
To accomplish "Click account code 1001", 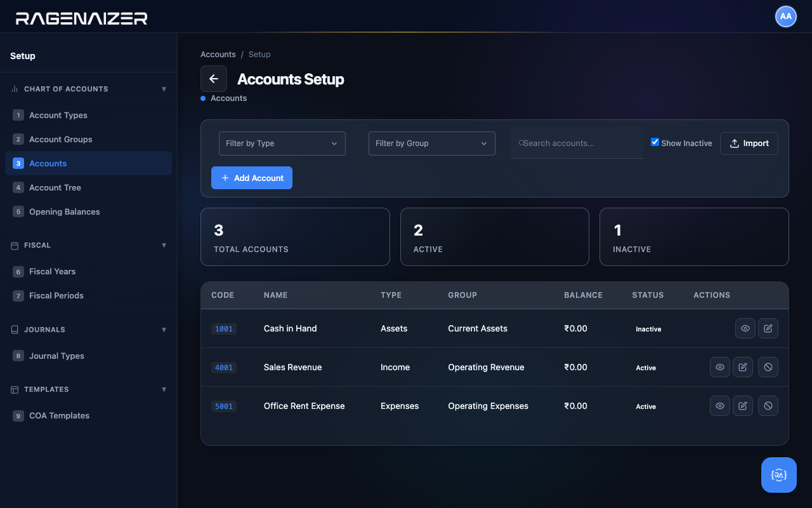I will 224,329.
